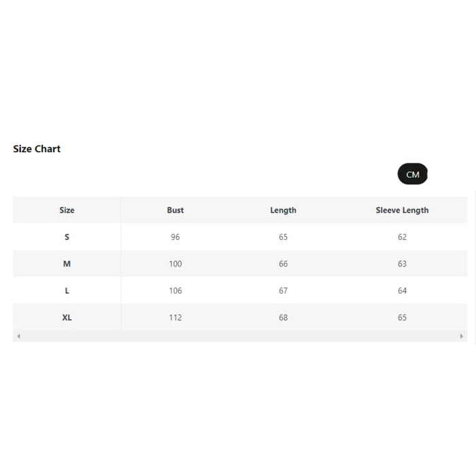The height and width of the screenshot is (476, 476).
Task: Click the left scroll arrow under table
Action: [x=18, y=336]
